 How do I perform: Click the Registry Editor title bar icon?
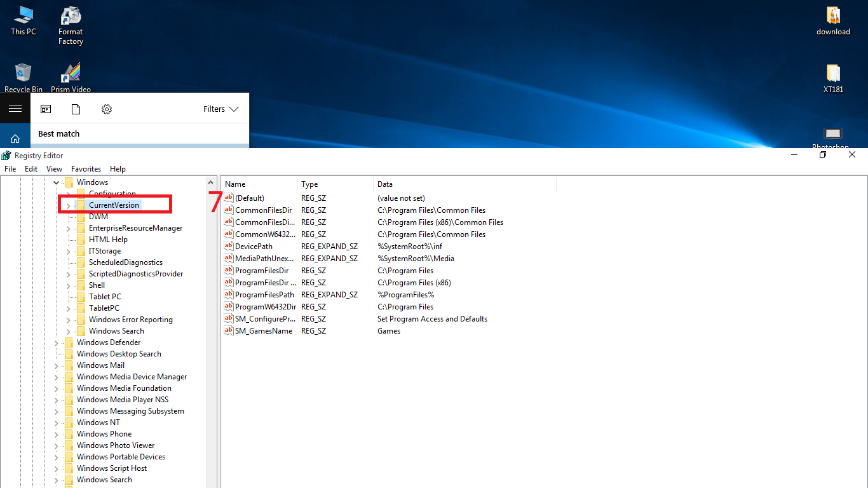pos(6,156)
